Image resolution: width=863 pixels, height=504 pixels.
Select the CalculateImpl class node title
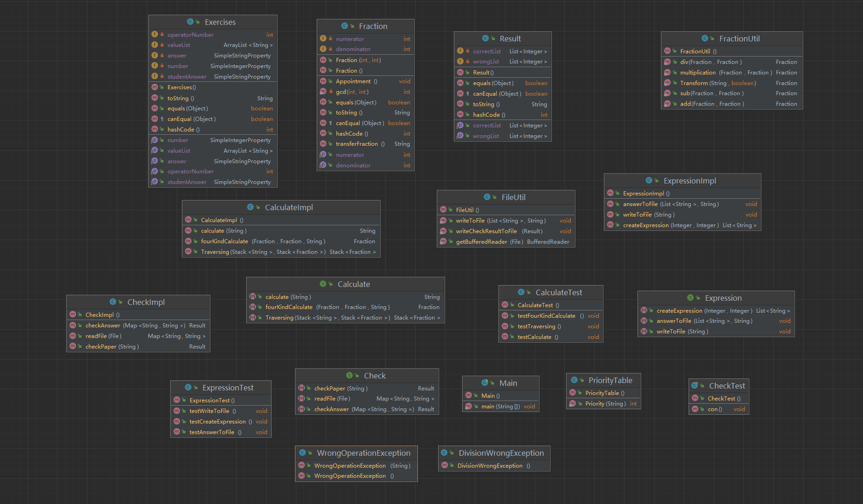click(289, 207)
